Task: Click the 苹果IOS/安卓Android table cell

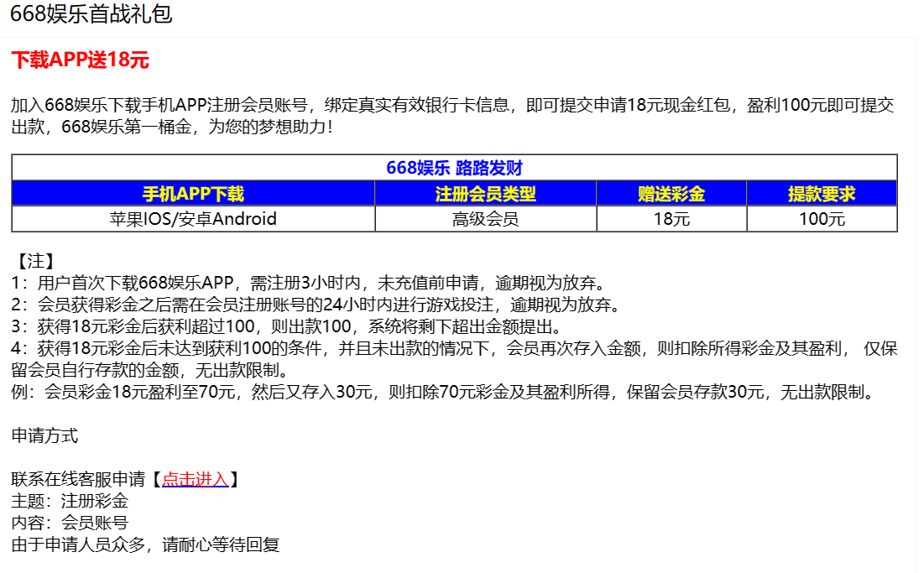Action: click(x=193, y=219)
